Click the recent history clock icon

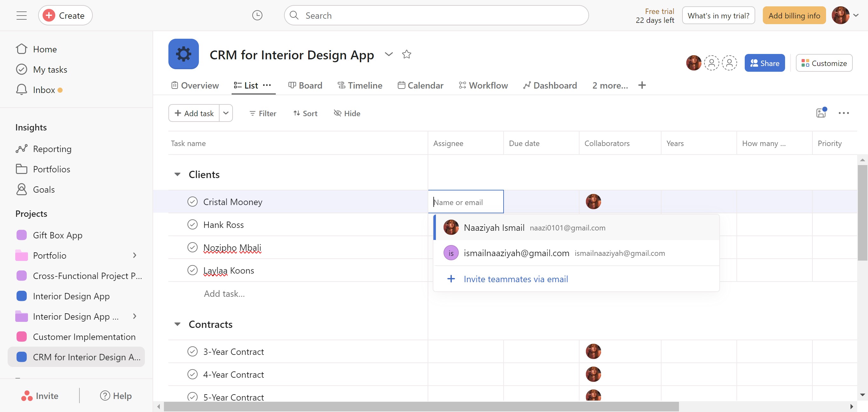[257, 16]
